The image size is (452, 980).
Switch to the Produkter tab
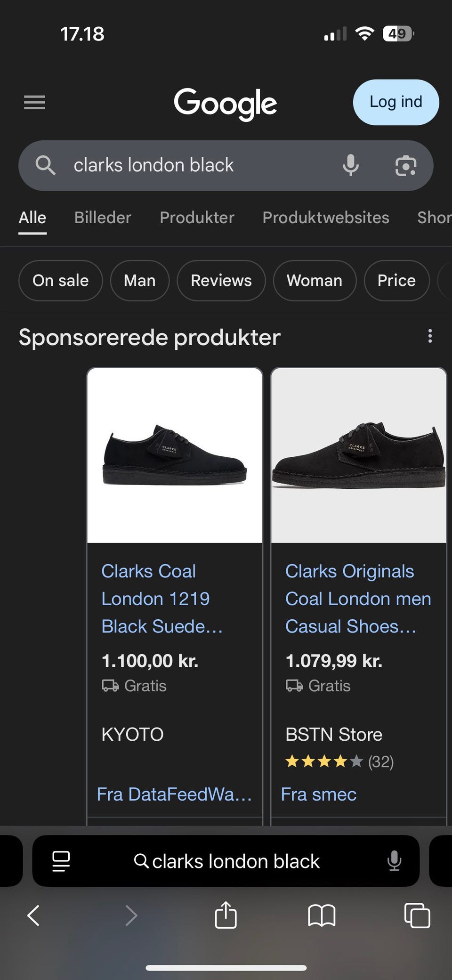(197, 218)
